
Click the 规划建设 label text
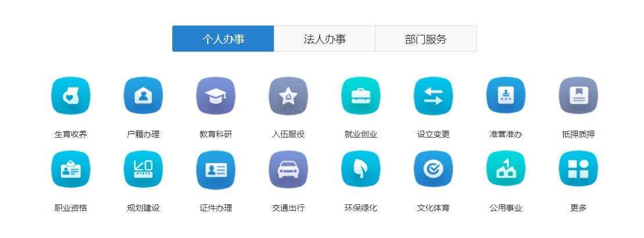(x=143, y=208)
